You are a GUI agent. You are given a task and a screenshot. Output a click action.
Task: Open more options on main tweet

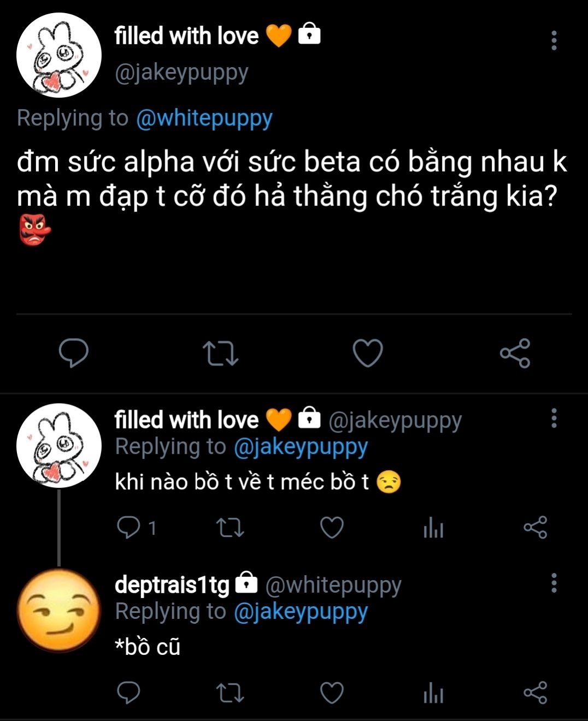(554, 40)
